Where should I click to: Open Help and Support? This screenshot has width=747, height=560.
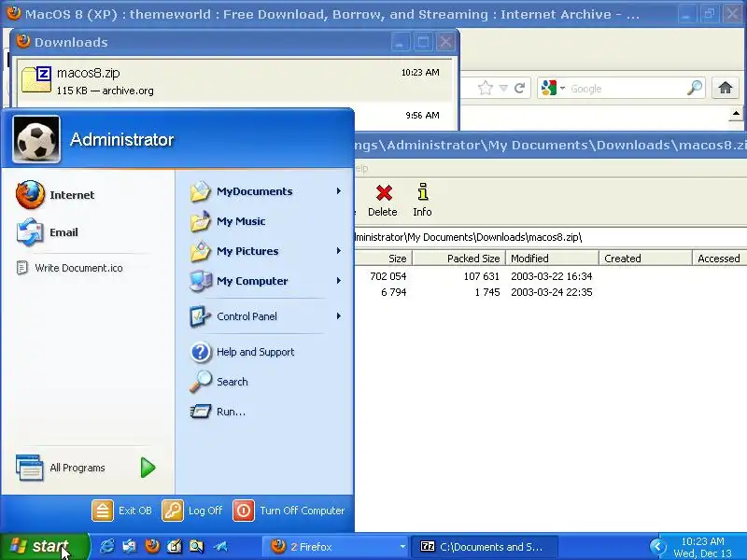242,352
